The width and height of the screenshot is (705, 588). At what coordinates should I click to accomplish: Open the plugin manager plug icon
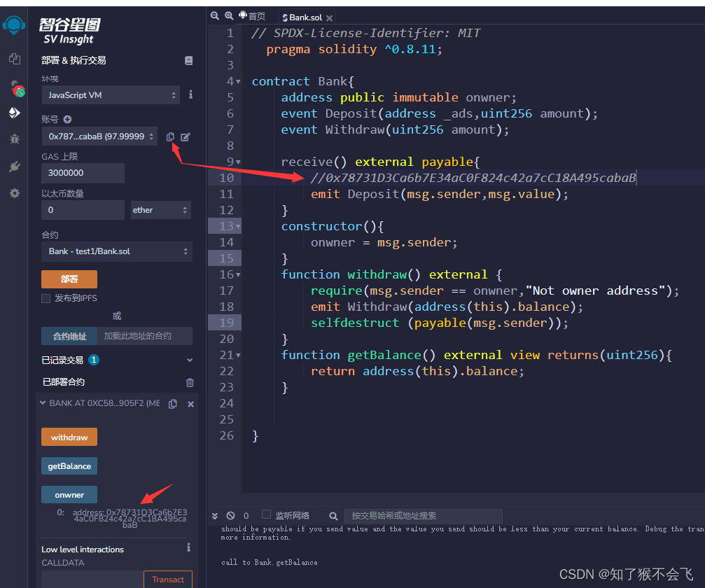click(x=15, y=167)
